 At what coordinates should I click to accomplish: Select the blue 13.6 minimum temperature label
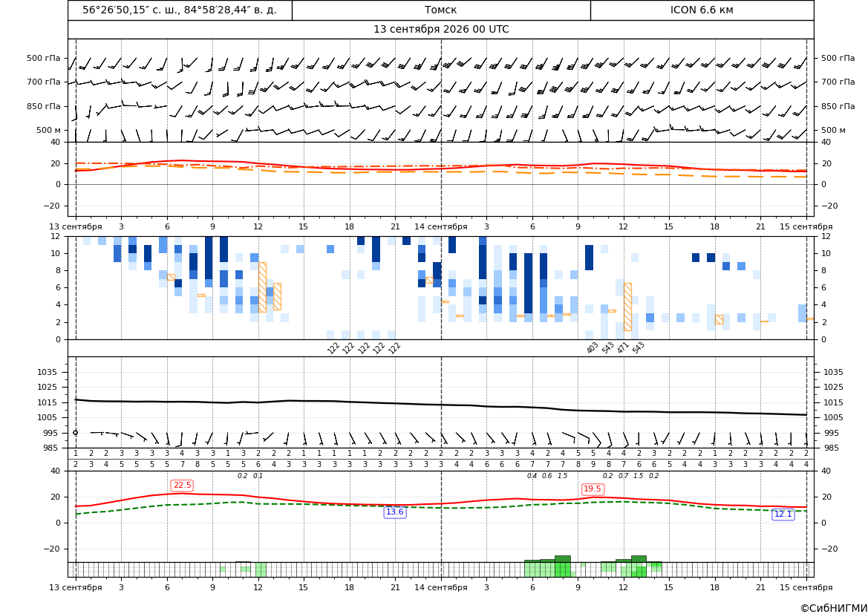point(395,512)
